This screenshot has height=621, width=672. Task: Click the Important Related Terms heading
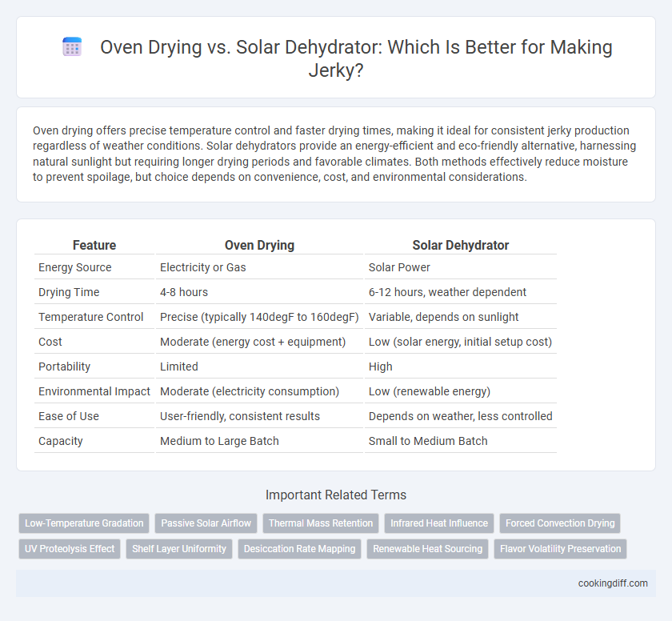point(336,495)
